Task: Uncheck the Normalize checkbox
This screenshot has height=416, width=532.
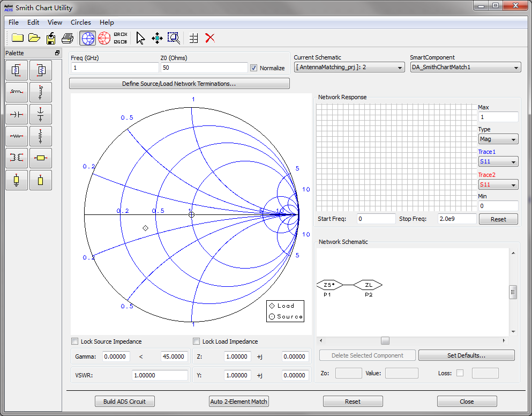Action: click(x=253, y=68)
